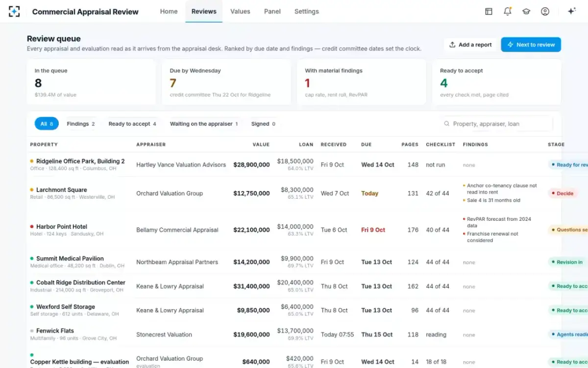Click the Commercial Appraisal Review logo icon

click(x=14, y=11)
